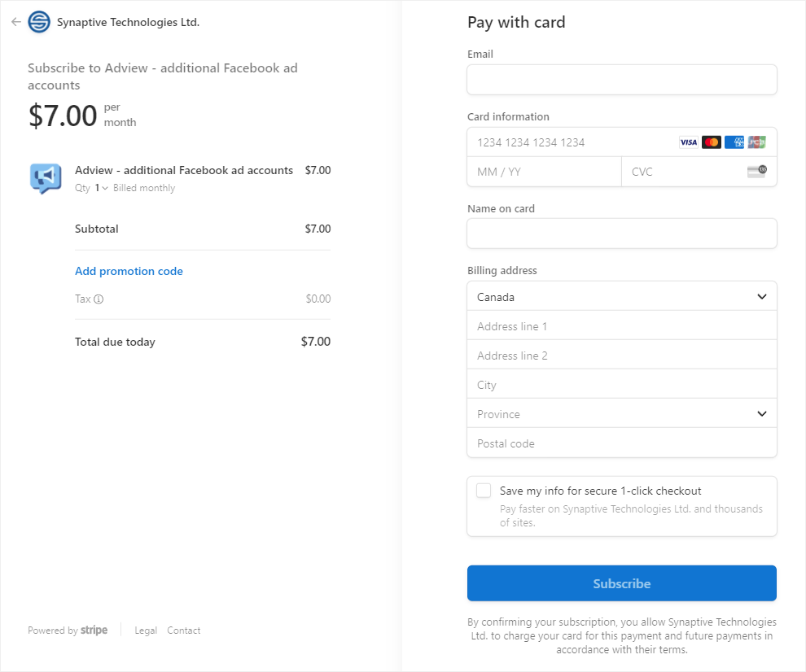Click the Visa card icon
Viewport: 806px width, 672px height.
tap(688, 142)
